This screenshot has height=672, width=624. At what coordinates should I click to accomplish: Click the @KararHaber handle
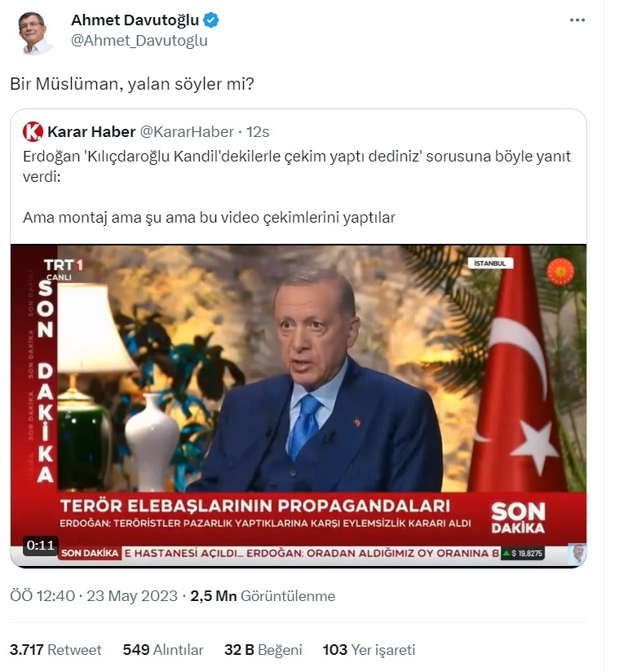(188, 131)
